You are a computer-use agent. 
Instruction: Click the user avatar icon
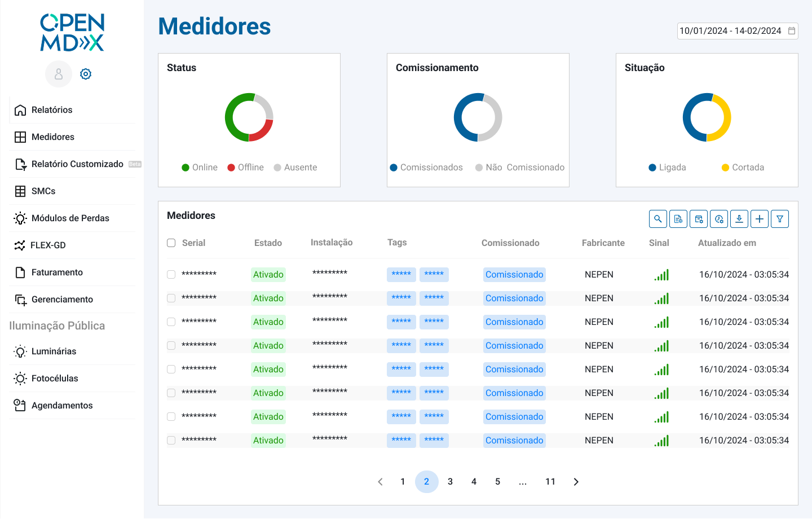pos(59,74)
